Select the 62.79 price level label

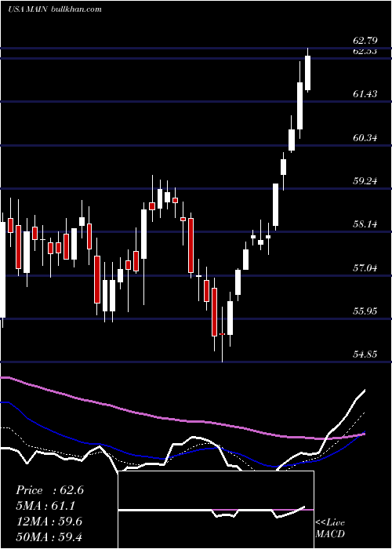365,41
